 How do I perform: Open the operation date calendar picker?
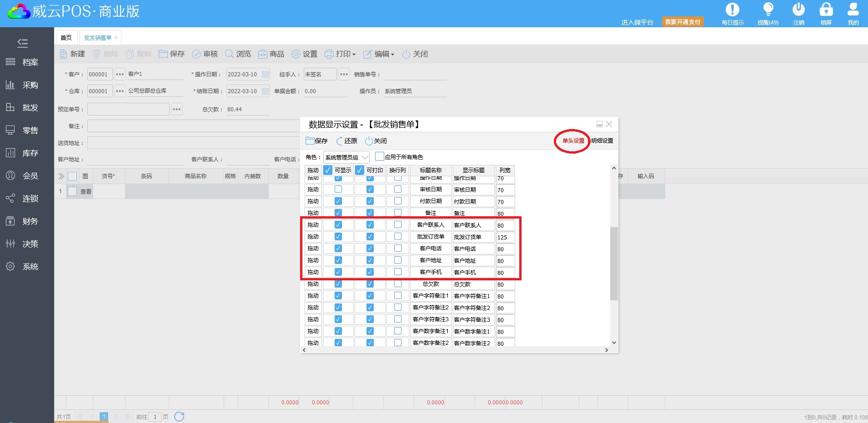pos(266,75)
